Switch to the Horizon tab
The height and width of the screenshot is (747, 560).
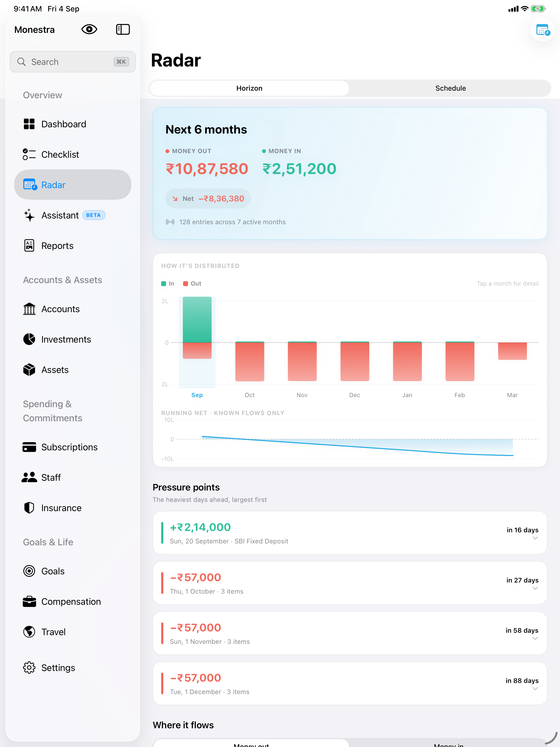(x=249, y=88)
